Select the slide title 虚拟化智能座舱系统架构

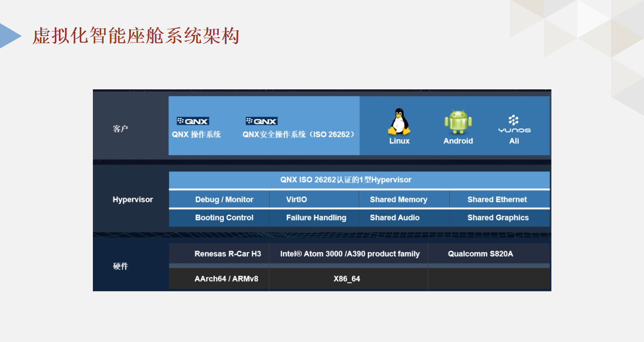[135, 36]
